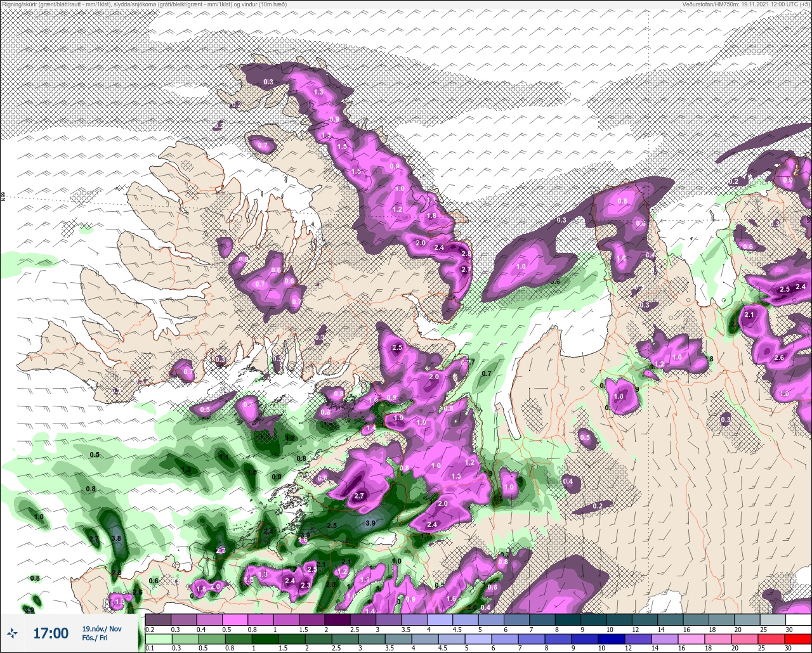The width and height of the screenshot is (812, 653).
Task: Click the N99 label on the left edge
Action: pyautogui.click(x=3, y=197)
